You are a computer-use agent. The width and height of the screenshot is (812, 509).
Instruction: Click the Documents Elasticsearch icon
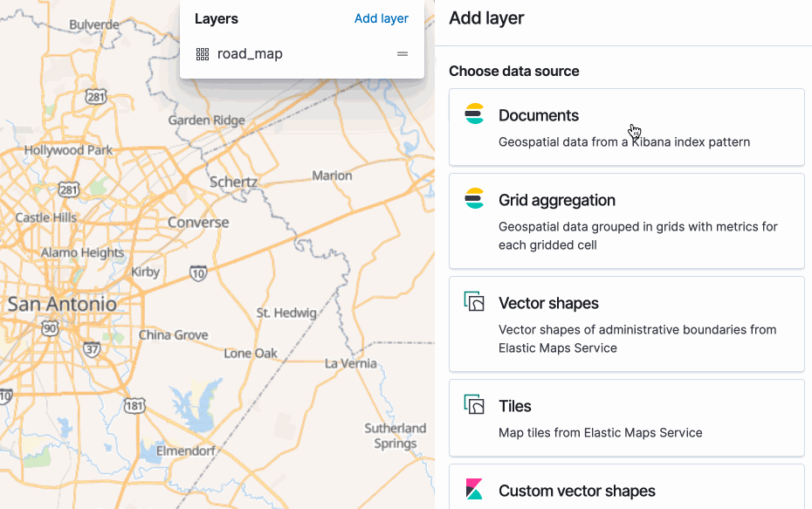tap(474, 113)
